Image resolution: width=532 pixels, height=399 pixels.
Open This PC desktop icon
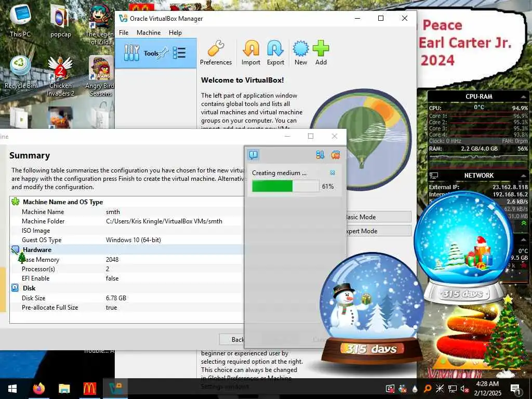(x=20, y=20)
